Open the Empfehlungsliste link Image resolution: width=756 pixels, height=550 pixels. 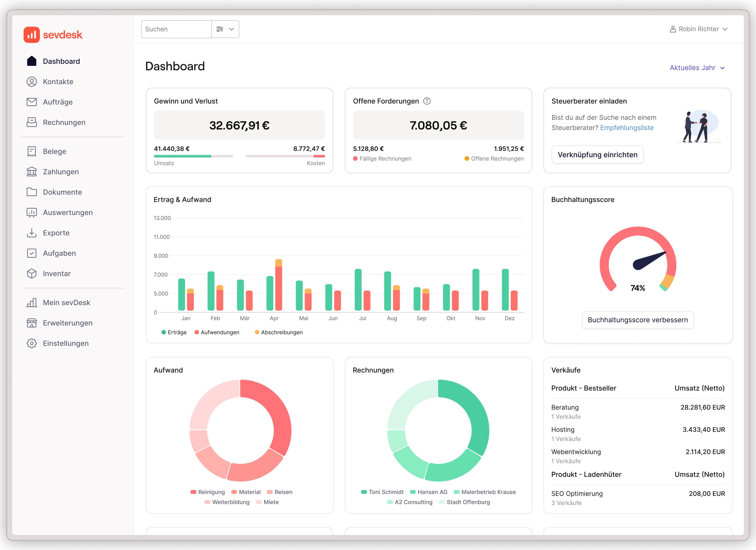click(x=627, y=128)
